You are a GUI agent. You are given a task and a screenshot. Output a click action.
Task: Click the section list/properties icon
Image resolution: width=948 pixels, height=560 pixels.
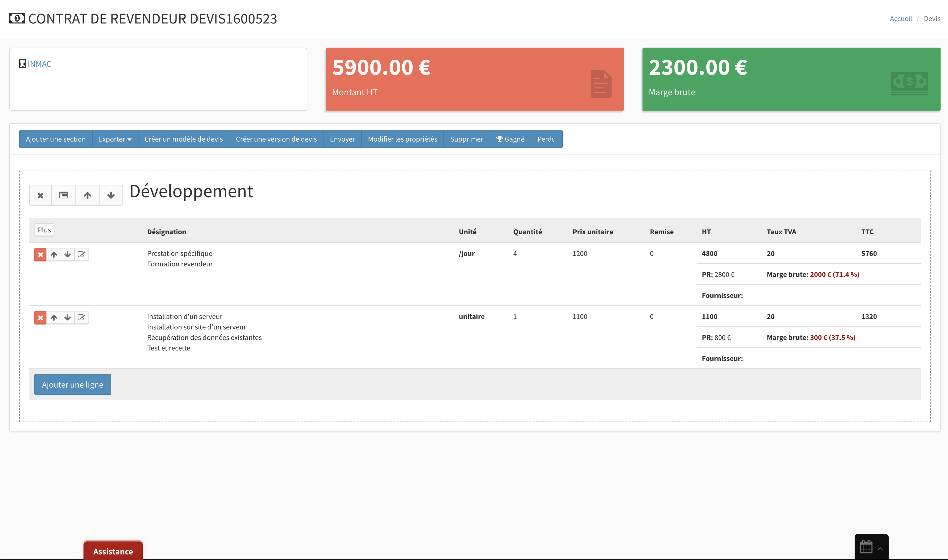coord(63,195)
